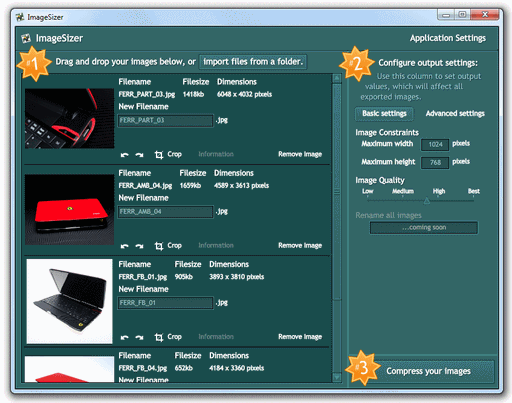Click import files from a folder button

click(253, 62)
